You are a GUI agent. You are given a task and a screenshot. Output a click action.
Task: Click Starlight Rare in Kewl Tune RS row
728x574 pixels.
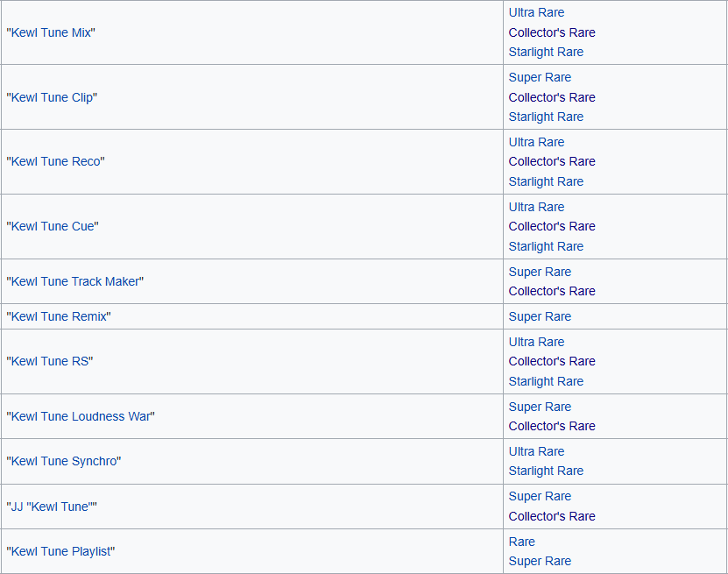click(x=546, y=381)
